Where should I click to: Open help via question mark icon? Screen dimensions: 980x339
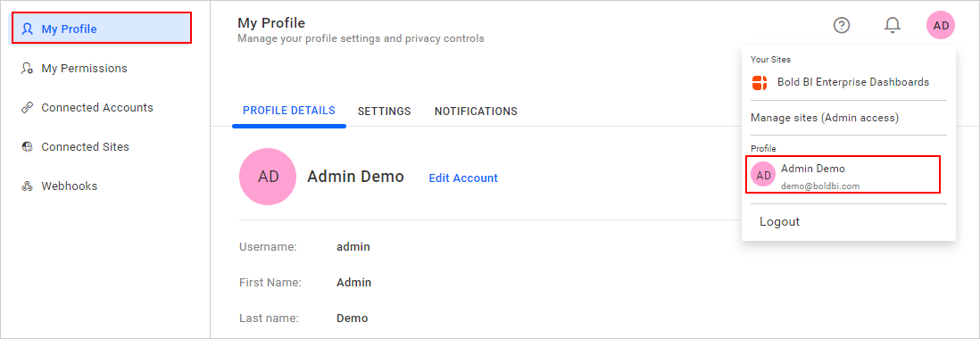click(842, 25)
